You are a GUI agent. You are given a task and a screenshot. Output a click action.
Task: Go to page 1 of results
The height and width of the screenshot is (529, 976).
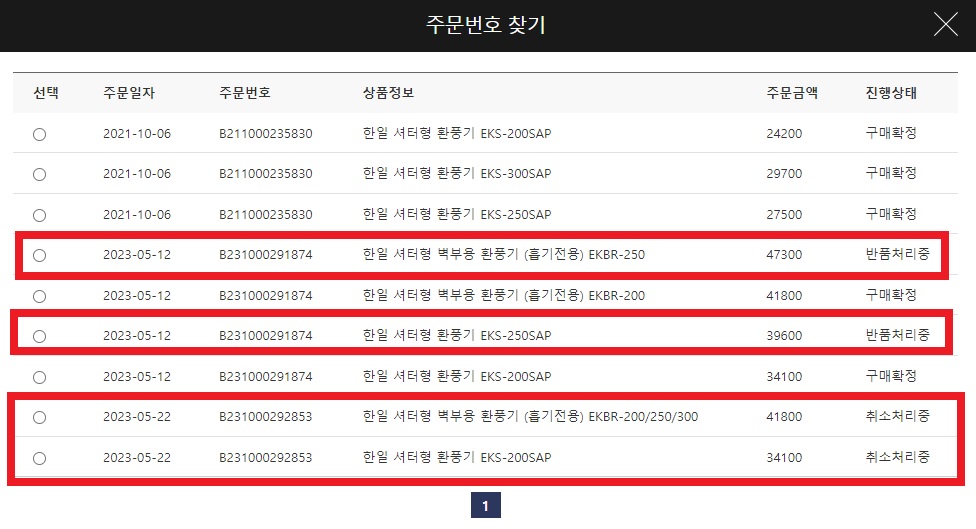(x=486, y=505)
